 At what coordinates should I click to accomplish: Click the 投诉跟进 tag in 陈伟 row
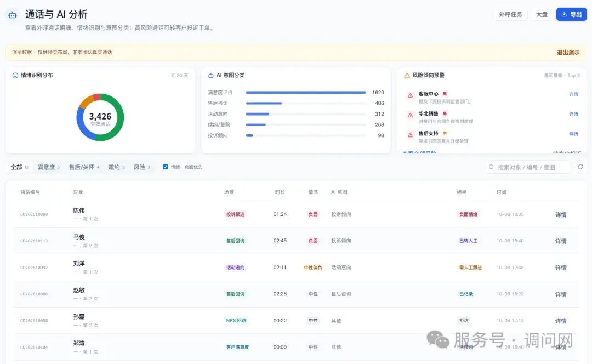pyautogui.click(x=235, y=214)
